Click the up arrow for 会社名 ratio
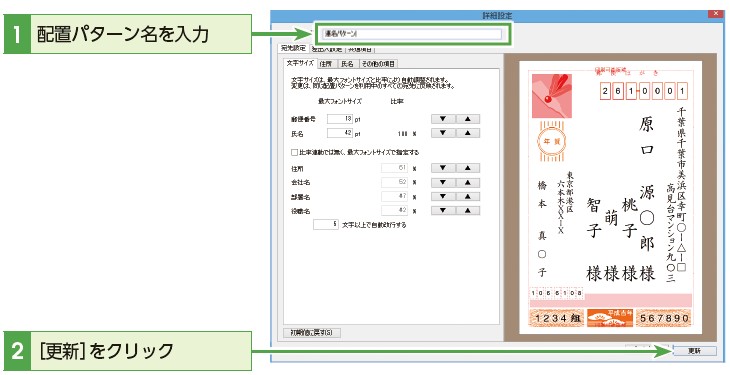This screenshot has width=730, height=375. click(467, 183)
